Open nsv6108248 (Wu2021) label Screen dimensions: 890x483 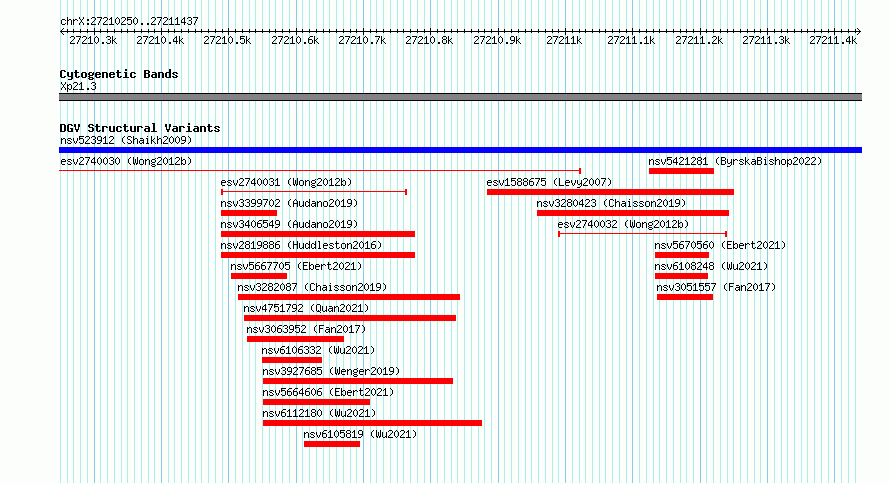tap(711, 266)
